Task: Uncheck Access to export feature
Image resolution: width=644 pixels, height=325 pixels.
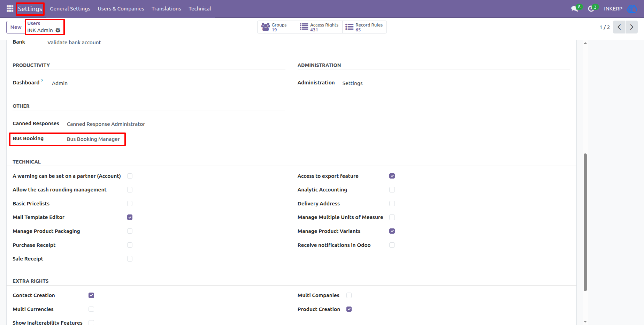Action: pyautogui.click(x=392, y=176)
